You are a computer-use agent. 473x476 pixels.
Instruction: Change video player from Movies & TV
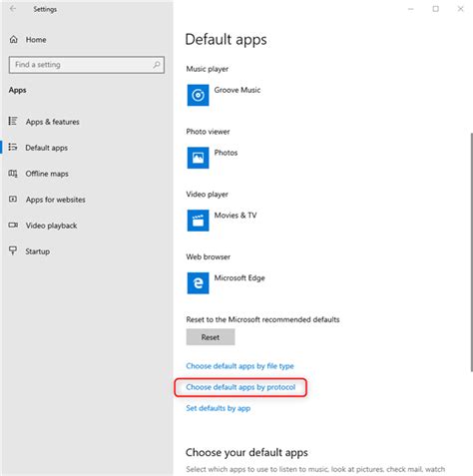pos(236,216)
